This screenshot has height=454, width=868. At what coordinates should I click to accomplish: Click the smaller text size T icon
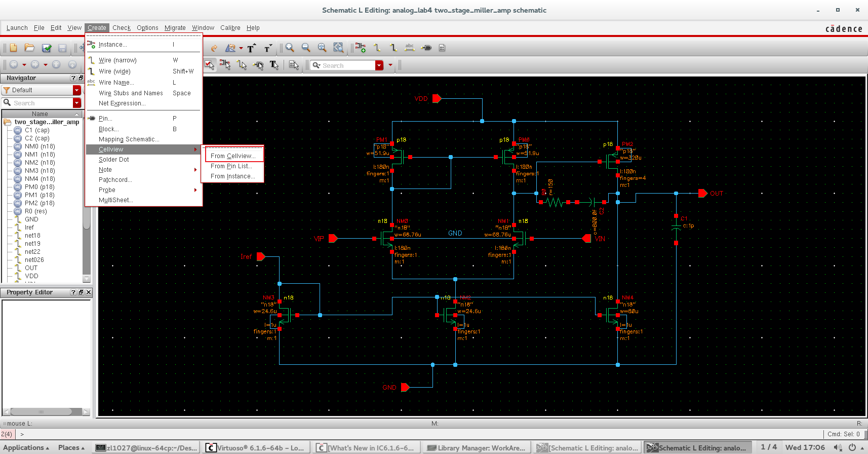pyautogui.click(x=268, y=48)
